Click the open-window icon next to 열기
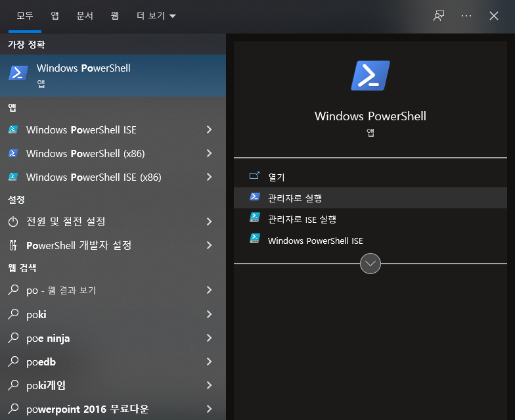The width and height of the screenshot is (515, 420). coord(254,176)
